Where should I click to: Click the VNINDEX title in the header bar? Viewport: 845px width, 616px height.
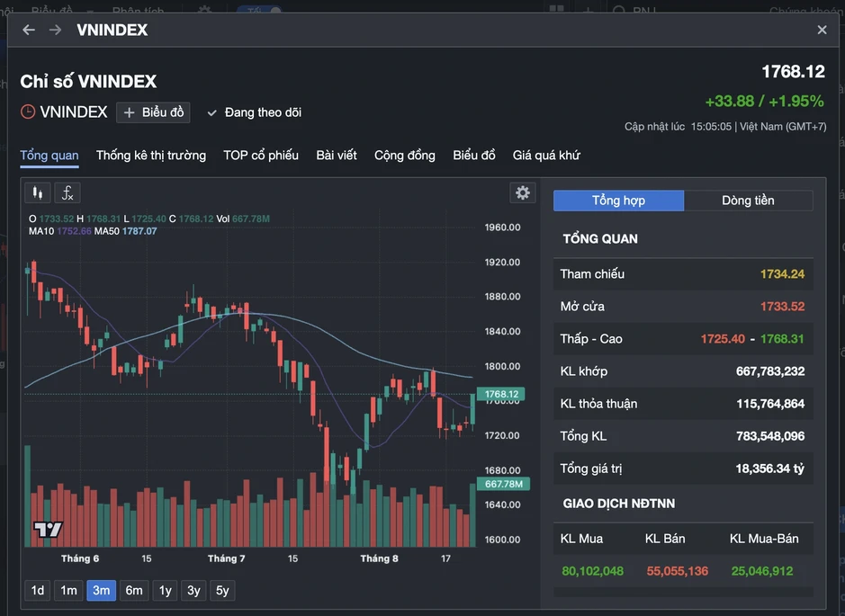112,31
